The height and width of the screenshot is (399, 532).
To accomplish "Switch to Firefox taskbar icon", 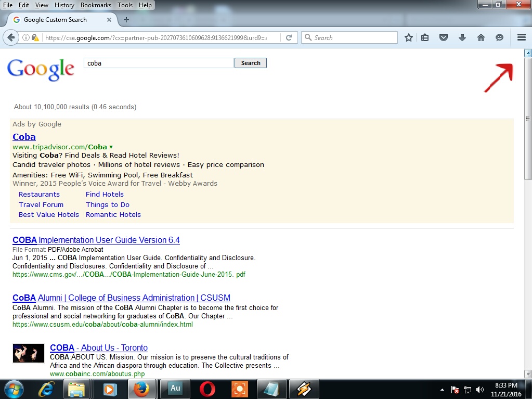I will coord(141,389).
